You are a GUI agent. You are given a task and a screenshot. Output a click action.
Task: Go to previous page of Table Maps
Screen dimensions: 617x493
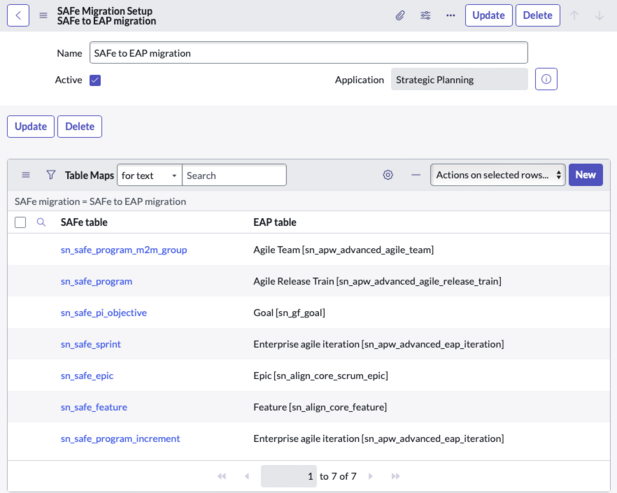pos(247,476)
